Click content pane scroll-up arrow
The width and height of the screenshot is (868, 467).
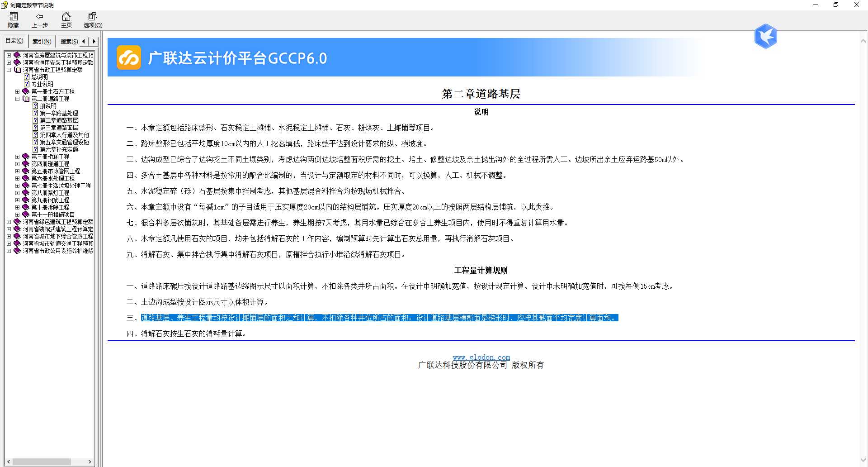863,41
